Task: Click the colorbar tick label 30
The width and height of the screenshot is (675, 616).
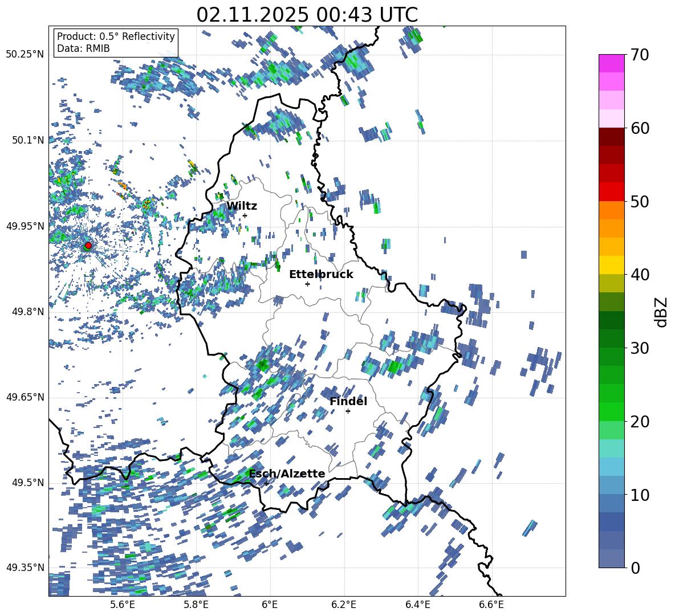Action: [640, 348]
